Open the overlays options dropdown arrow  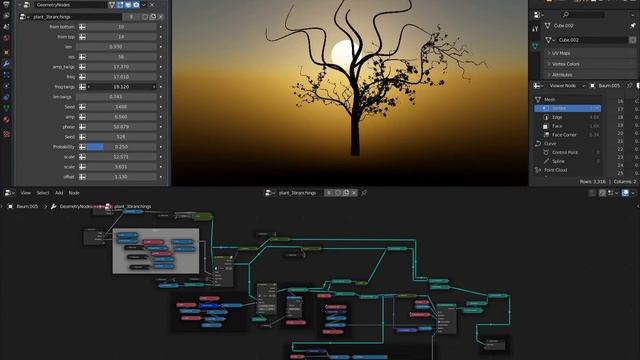click(x=633, y=193)
